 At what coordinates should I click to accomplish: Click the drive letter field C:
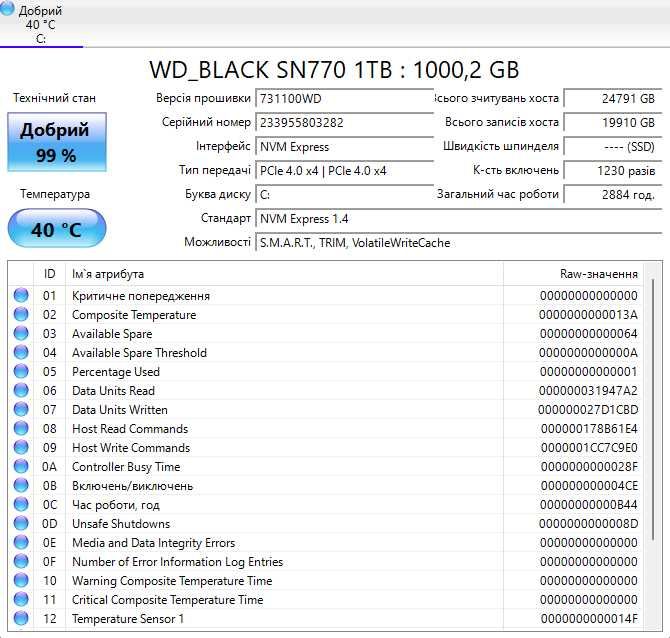coord(344,194)
